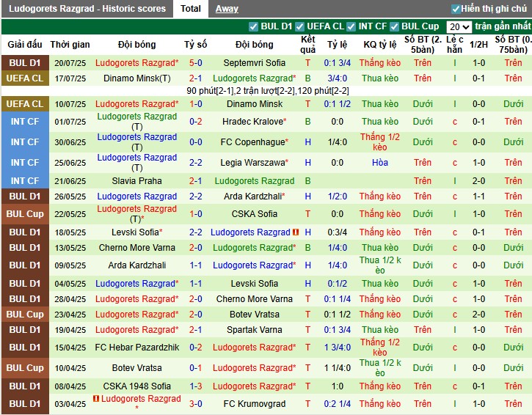Open the 2-2 score versus Arda Kardzhali

195,197
